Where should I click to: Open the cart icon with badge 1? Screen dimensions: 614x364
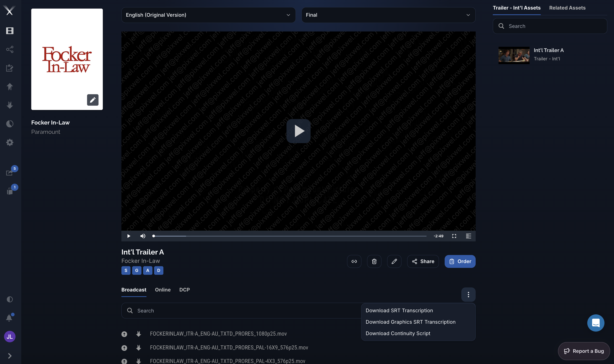click(x=10, y=191)
